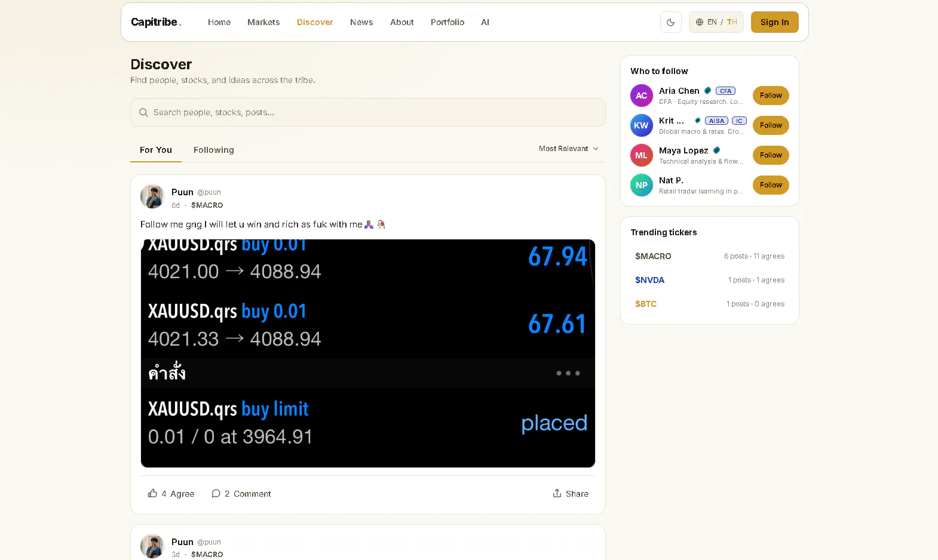This screenshot has width=938, height=560.
Task: Open the Capitribe logo home link
Action: 155,22
